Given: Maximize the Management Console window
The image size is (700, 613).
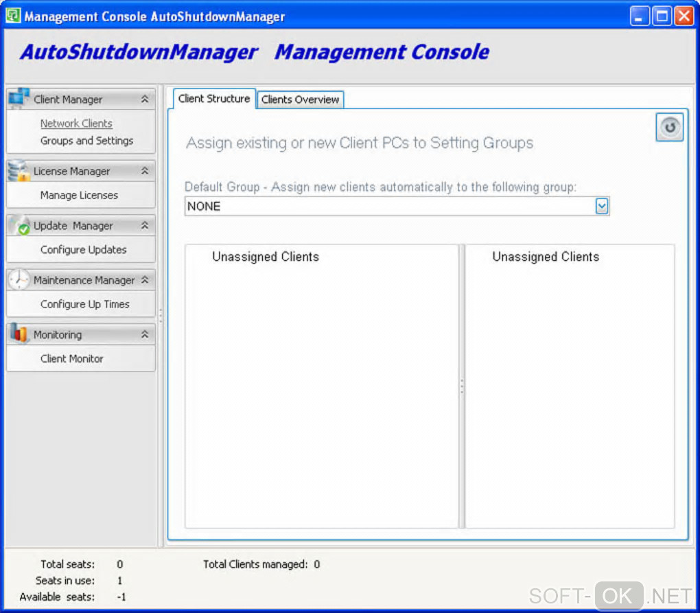Looking at the screenshot, I should pyautogui.click(x=662, y=16).
